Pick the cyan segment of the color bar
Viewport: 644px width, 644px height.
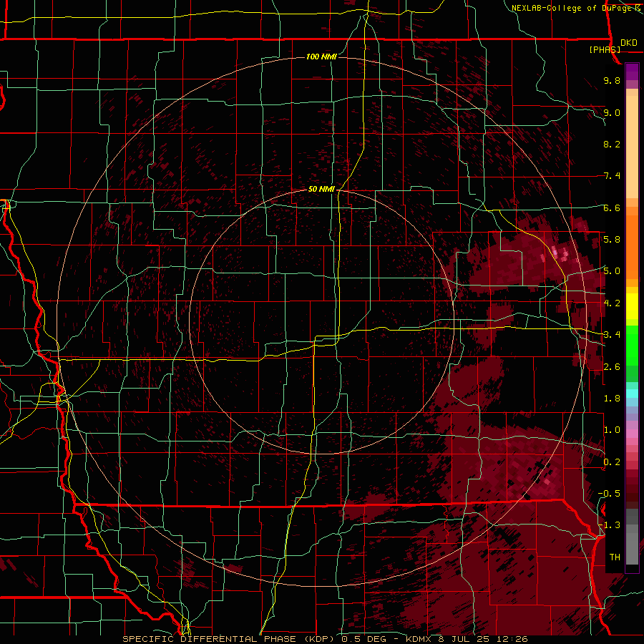click(632, 394)
